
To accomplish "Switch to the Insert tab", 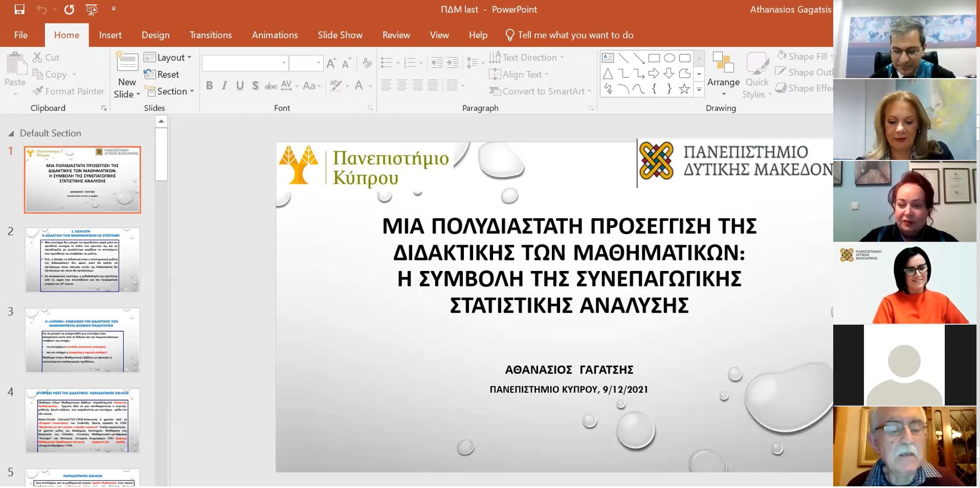I will pyautogui.click(x=110, y=35).
